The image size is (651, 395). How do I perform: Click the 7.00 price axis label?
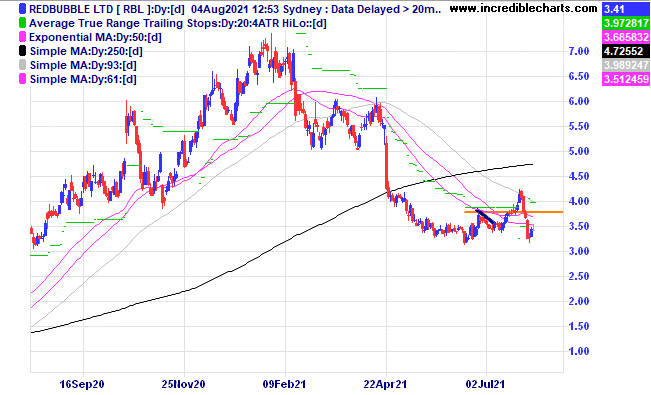579,52
